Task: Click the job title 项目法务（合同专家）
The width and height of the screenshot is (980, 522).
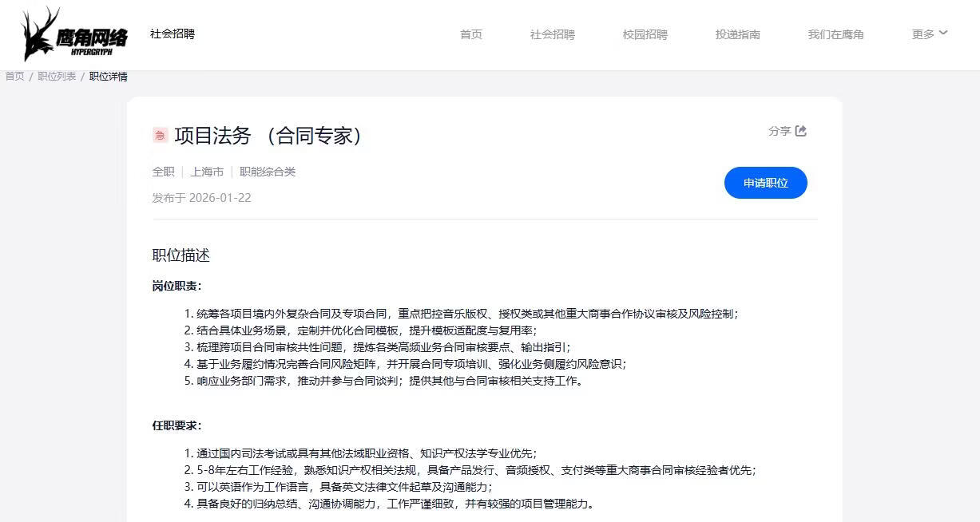Action: coord(270,136)
